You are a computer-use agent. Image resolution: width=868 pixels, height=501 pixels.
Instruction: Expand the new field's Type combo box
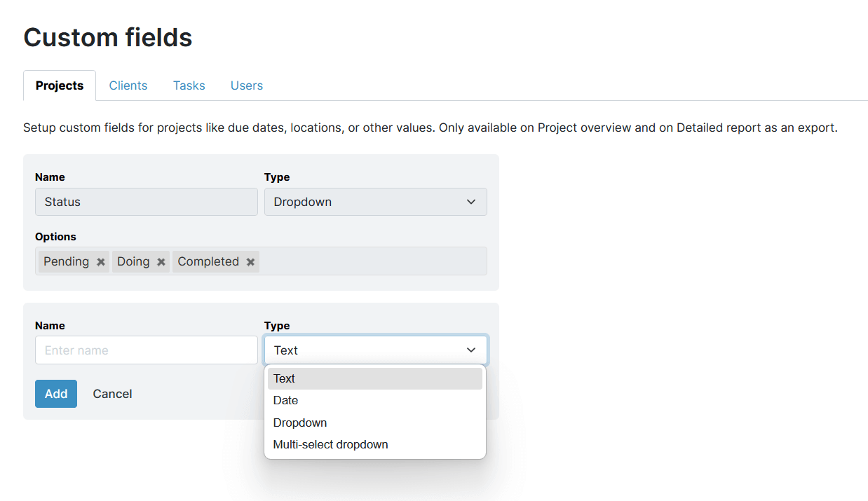[x=375, y=350]
